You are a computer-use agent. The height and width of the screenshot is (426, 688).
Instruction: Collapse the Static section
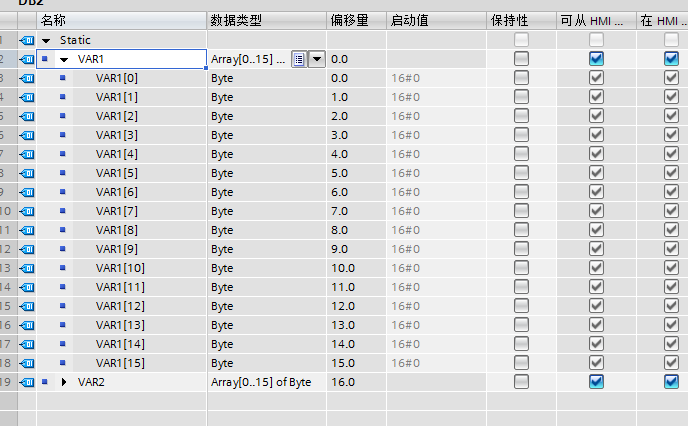coord(46,41)
